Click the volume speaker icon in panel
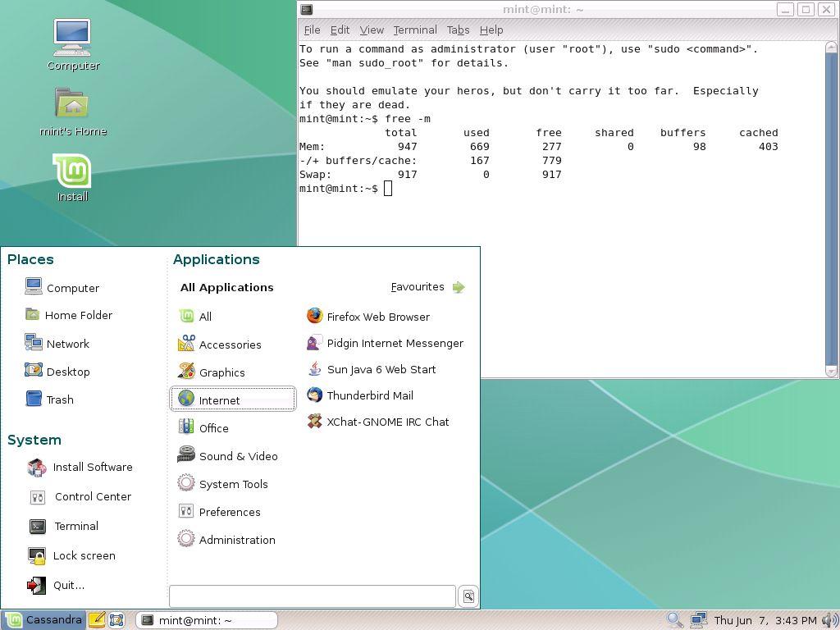 (829, 620)
